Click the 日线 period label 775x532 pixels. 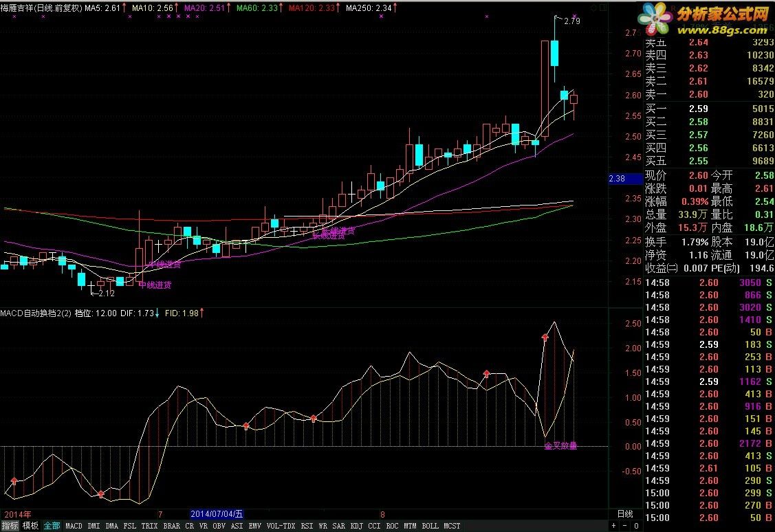click(625, 513)
